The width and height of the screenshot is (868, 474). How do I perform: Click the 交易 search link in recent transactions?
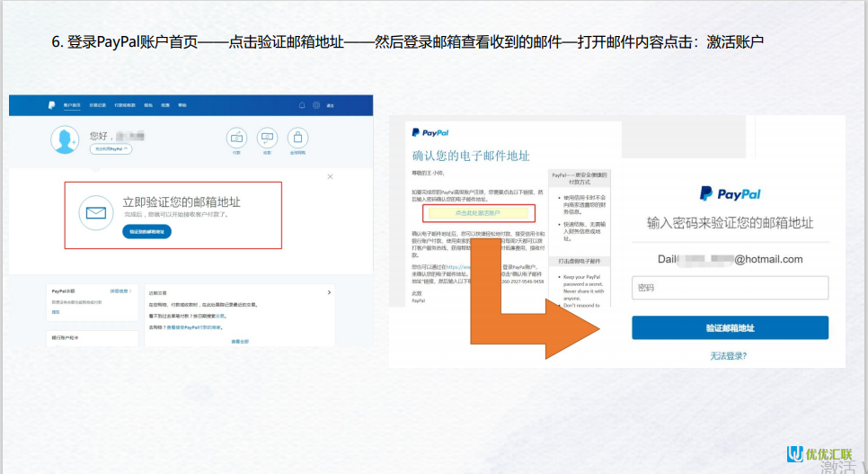pyautogui.click(x=220, y=316)
